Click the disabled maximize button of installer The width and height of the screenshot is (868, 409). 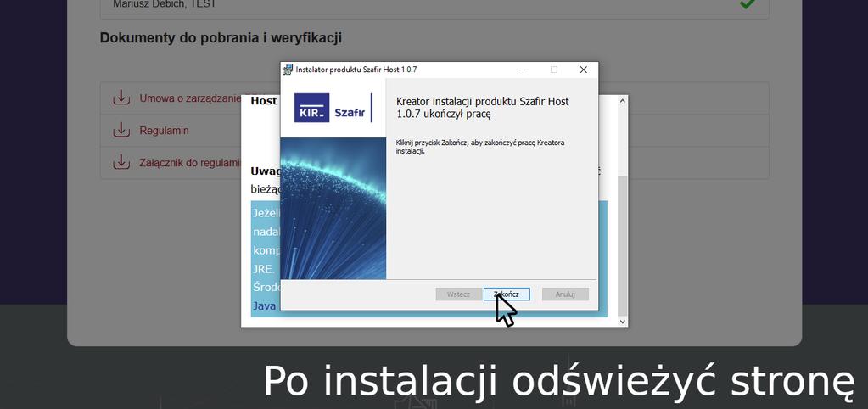[553, 70]
